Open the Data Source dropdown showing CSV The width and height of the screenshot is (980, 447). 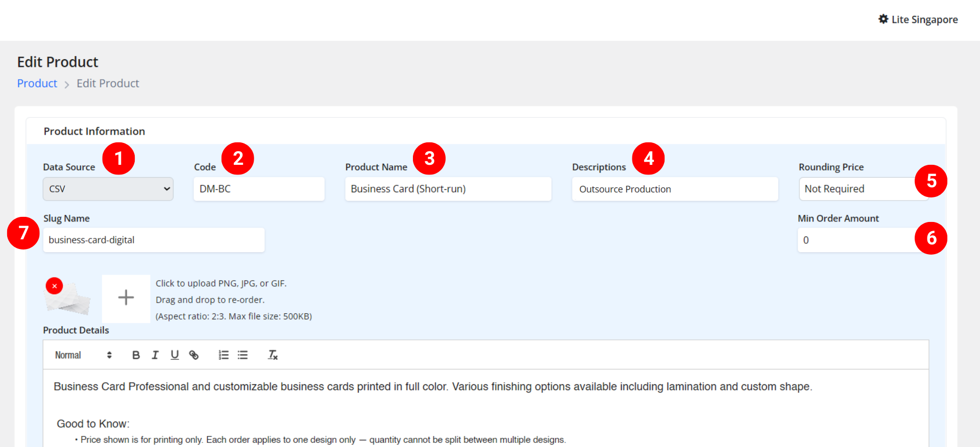[x=108, y=189]
